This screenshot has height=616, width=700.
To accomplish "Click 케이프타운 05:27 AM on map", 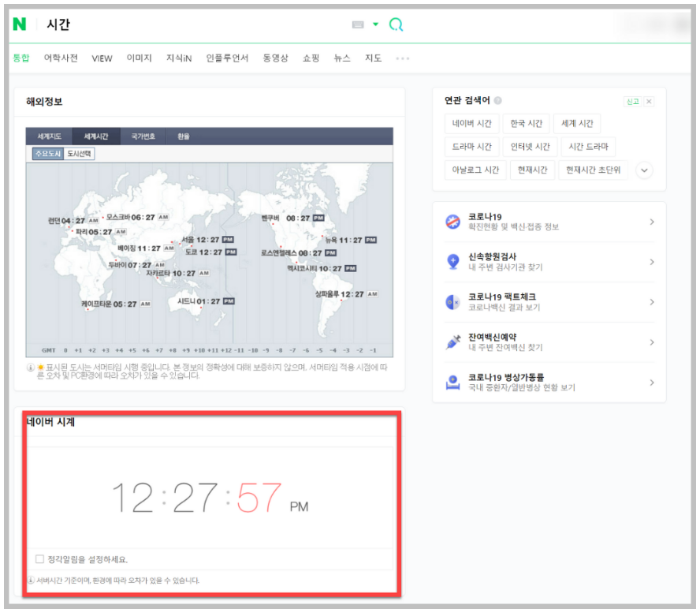I will (116, 304).
